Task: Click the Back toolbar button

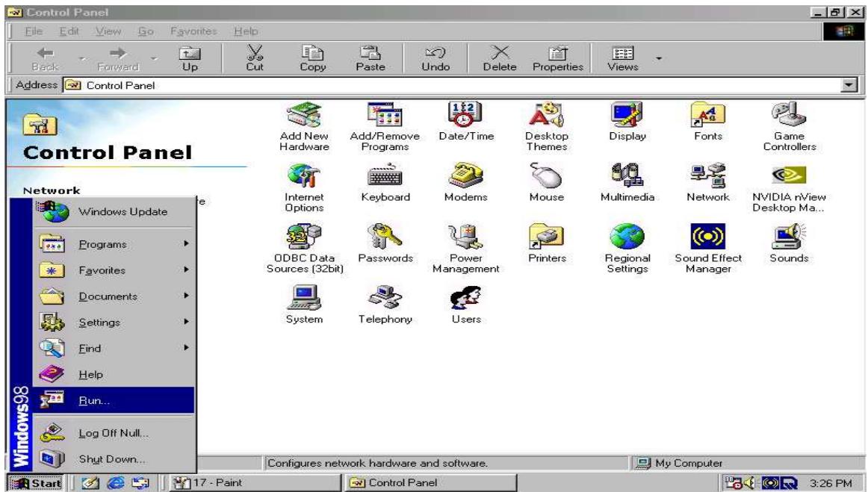Action: 45,59
